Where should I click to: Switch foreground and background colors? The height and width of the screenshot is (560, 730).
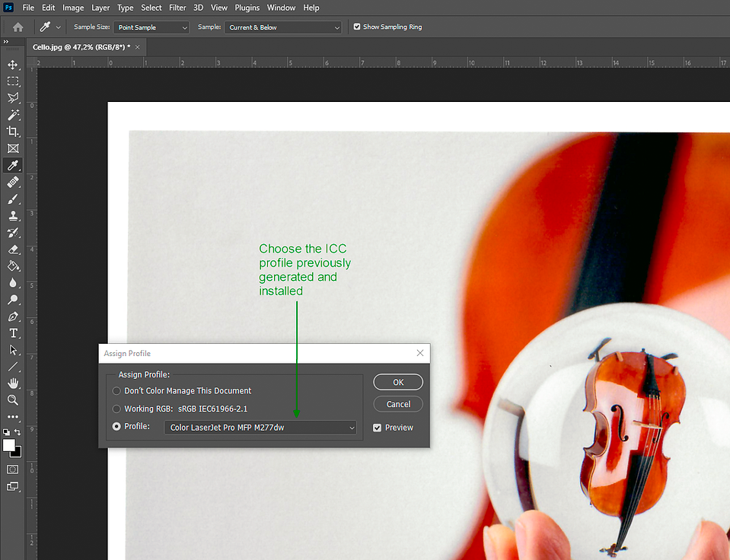[x=18, y=432]
